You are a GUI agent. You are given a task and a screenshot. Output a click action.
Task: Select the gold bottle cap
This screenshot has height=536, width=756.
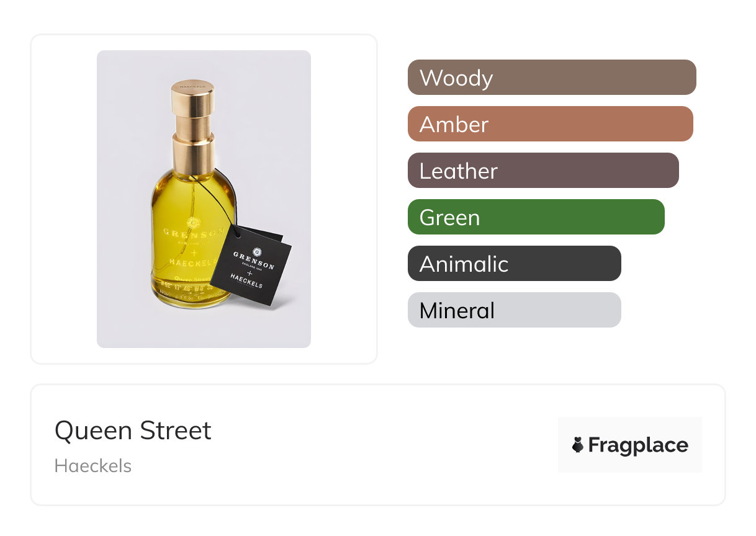pos(192,98)
